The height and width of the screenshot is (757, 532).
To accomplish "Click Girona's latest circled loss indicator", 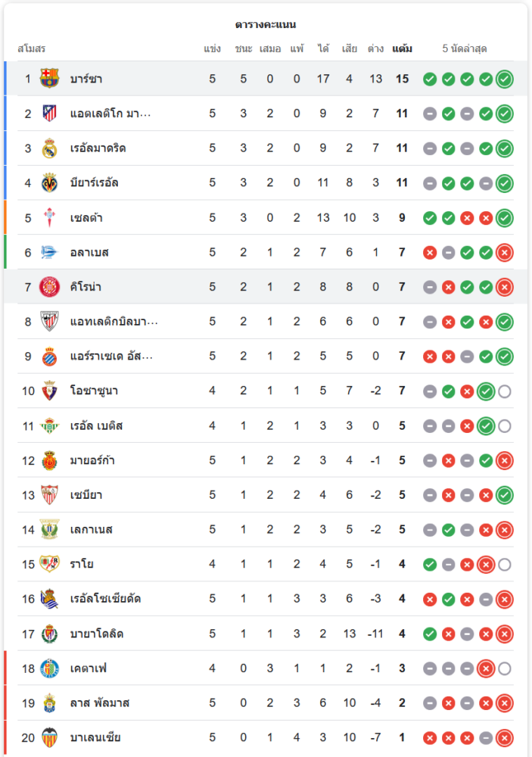I will [x=505, y=287].
